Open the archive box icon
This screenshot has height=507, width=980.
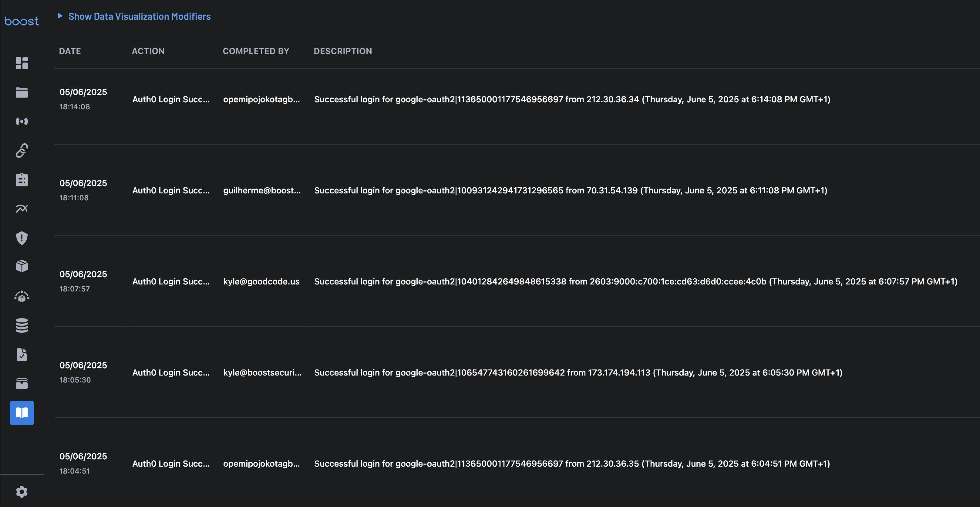click(x=22, y=383)
